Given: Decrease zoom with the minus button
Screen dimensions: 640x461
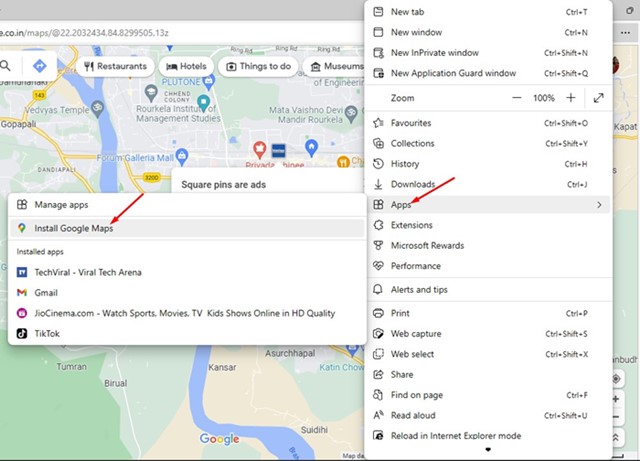Looking at the screenshot, I should point(516,98).
